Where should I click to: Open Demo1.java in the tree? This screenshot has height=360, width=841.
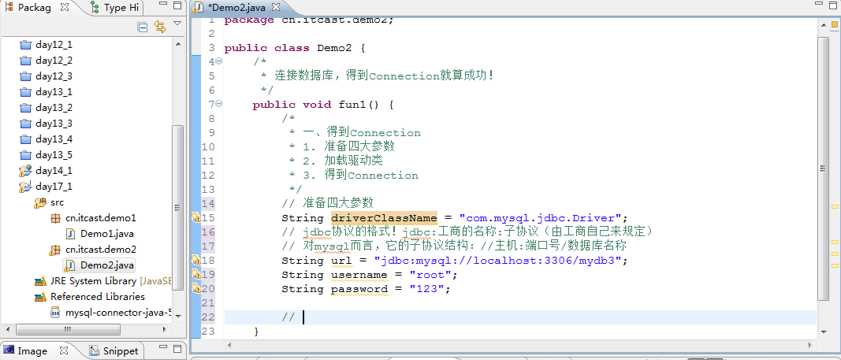point(107,233)
